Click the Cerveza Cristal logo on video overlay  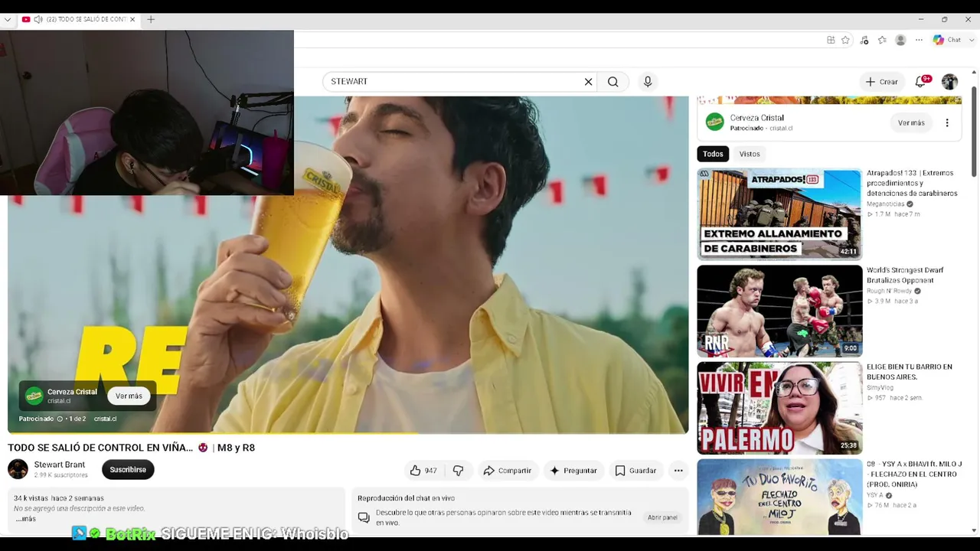tap(34, 396)
